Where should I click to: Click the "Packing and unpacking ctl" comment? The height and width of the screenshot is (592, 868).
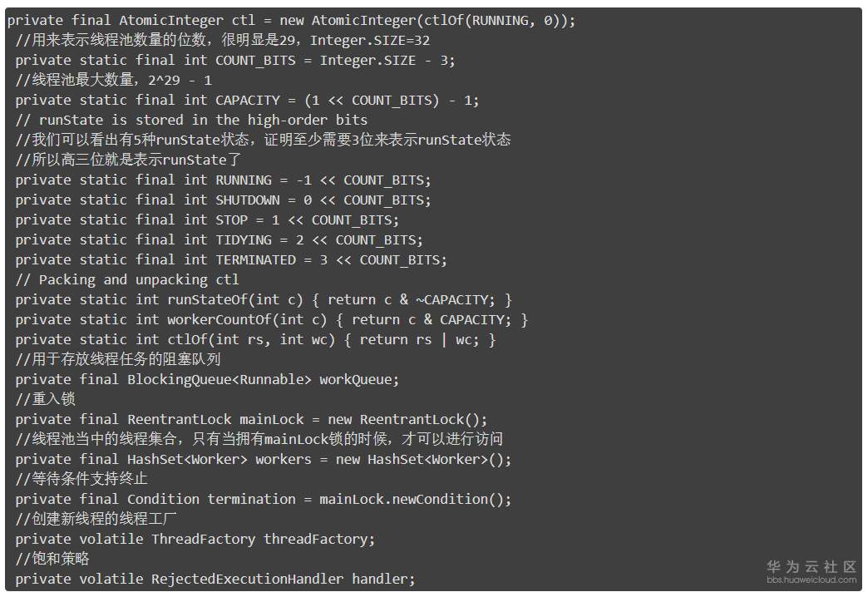coord(126,279)
